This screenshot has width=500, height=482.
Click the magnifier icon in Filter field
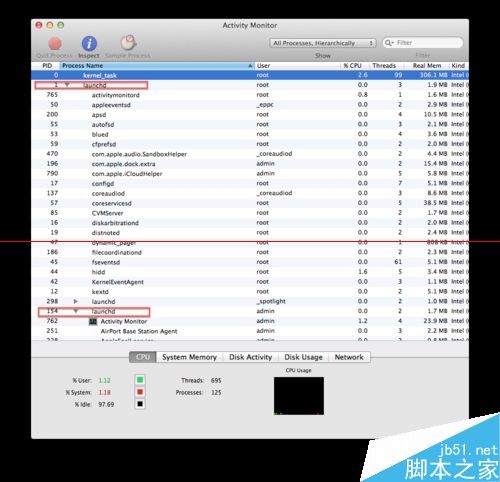point(388,43)
